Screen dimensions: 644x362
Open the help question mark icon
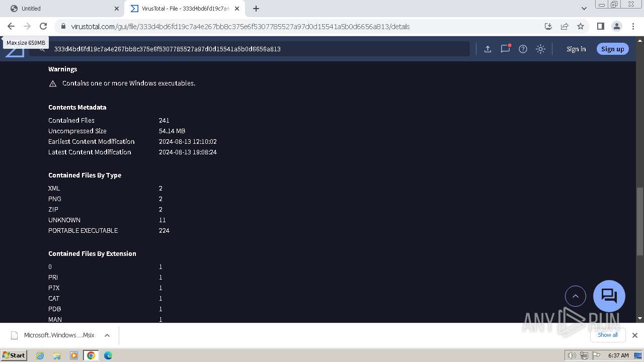coord(523,49)
